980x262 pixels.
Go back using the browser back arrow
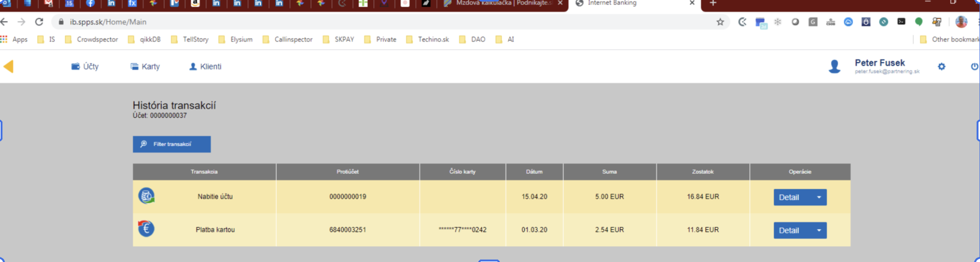tap(4, 22)
